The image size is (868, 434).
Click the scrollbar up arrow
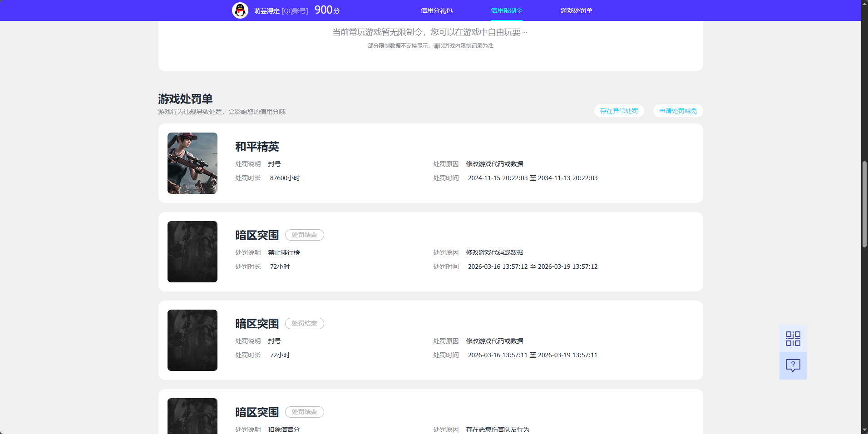coord(864,3)
